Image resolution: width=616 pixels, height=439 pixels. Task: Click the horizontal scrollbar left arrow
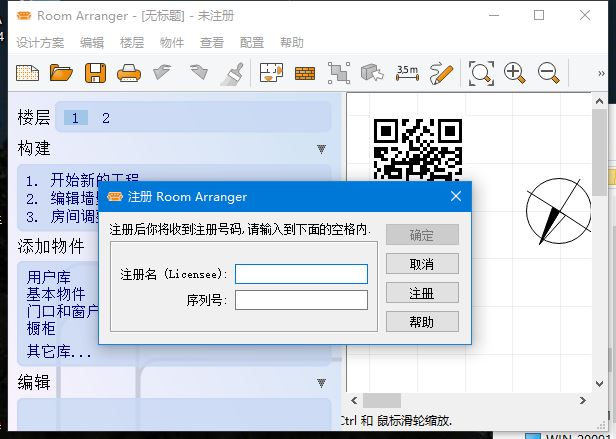(x=354, y=400)
